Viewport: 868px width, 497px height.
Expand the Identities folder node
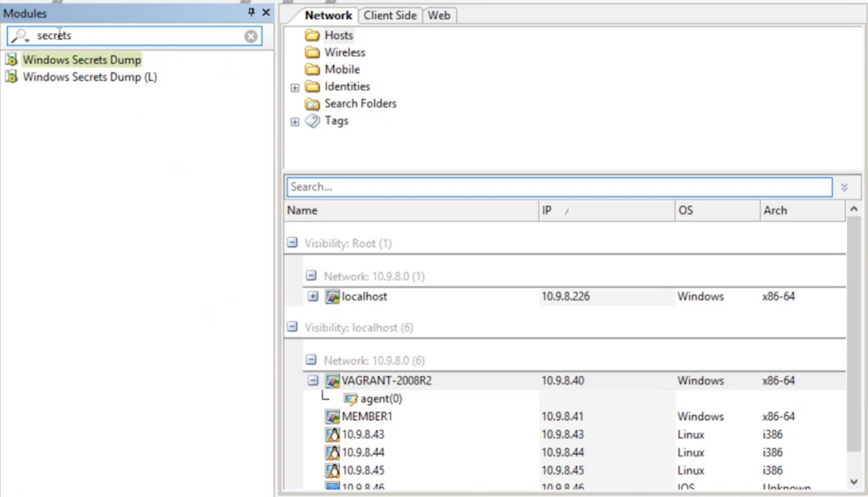click(295, 87)
